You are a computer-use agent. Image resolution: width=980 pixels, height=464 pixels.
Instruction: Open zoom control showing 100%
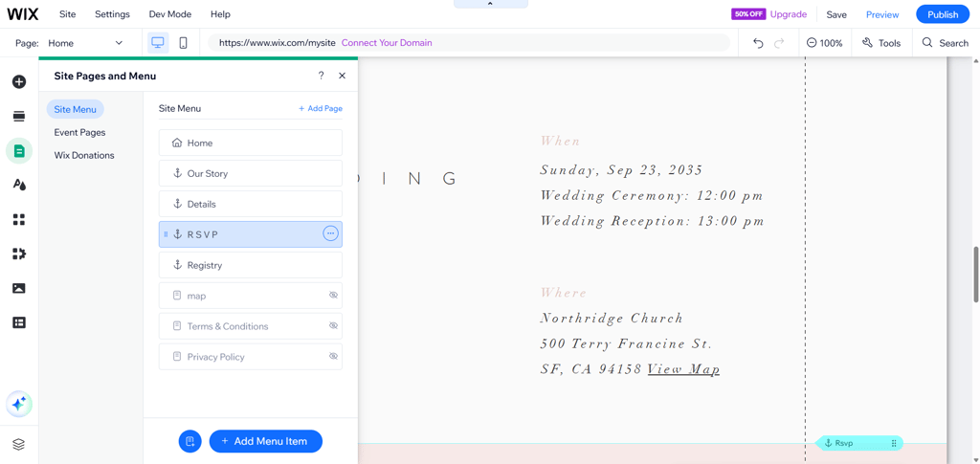(824, 43)
